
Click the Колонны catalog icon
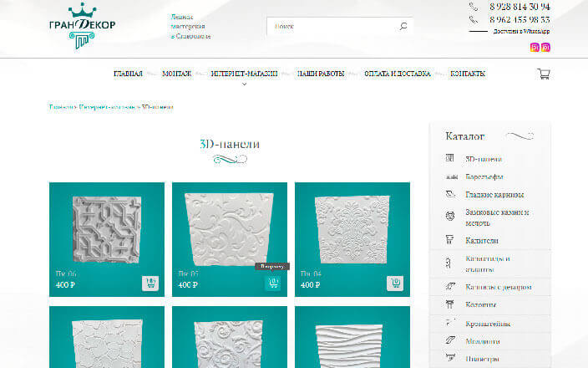pyautogui.click(x=449, y=304)
